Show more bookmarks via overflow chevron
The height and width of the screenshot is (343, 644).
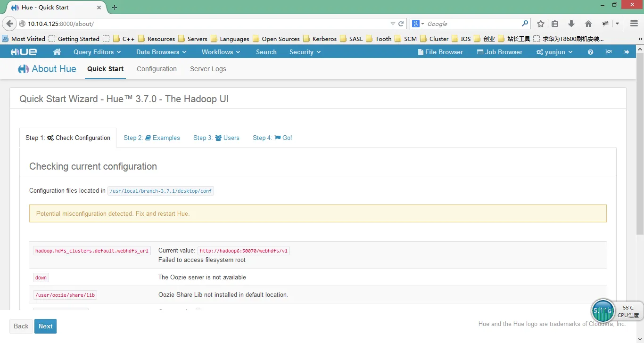tap(640, 39)
